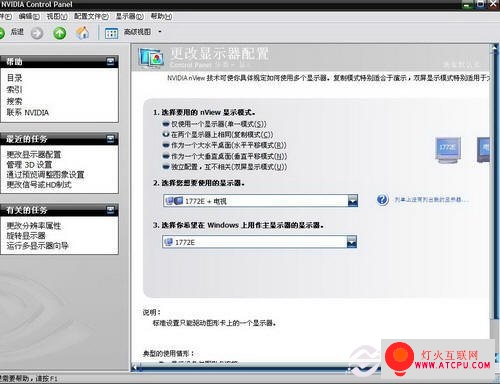Select single display mode 单一模式(S)
The width and height of the screenshot is (500, 384).
[x=166, y=124]
